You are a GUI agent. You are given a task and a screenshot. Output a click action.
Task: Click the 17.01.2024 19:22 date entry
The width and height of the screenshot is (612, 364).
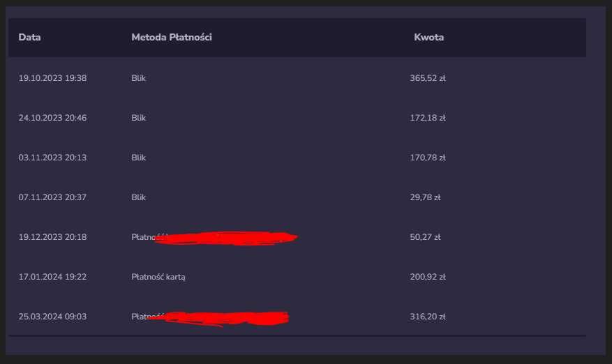point(52,277)
